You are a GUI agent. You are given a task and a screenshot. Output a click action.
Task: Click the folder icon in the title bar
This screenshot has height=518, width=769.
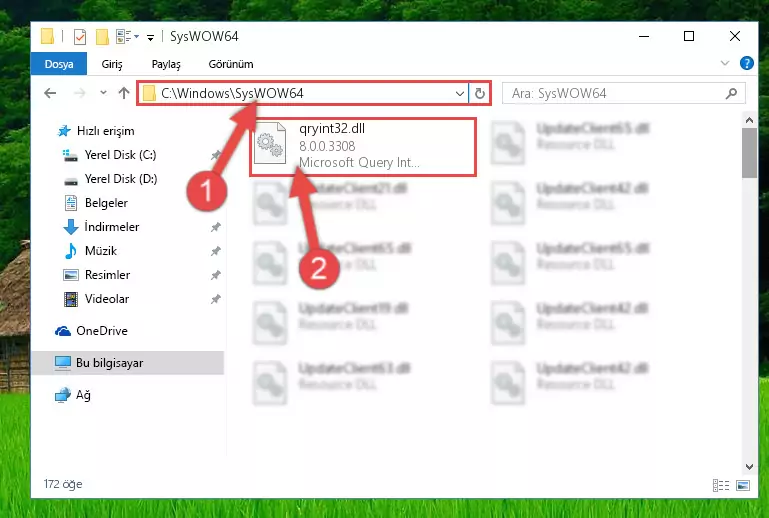(x=47, y=36)
